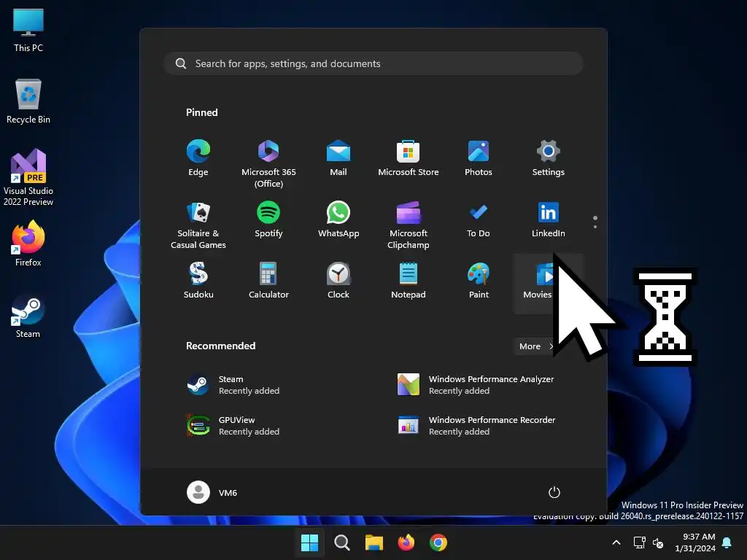Open Settings from the pinned grid
The width and height of the screenshot is (747, 560).
(549, 157)
